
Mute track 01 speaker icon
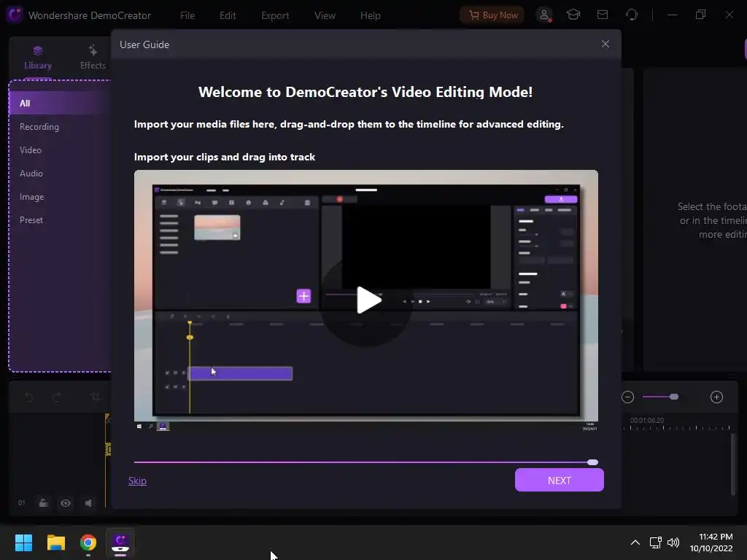(88, 503)
